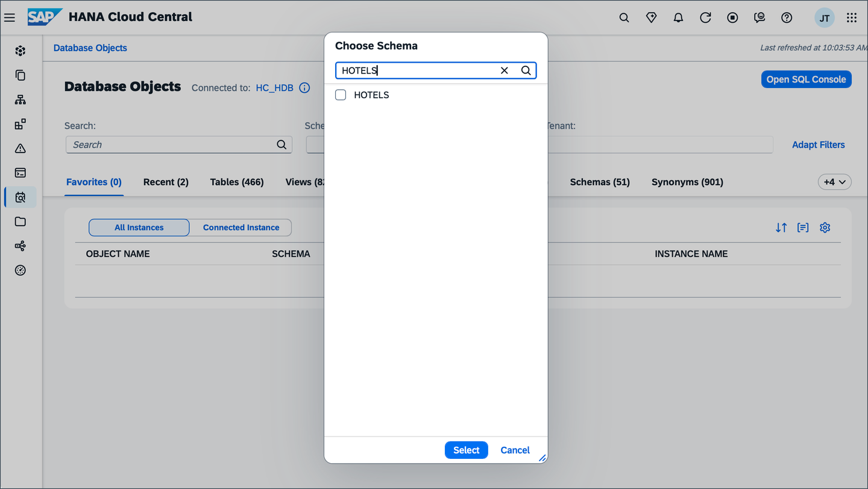Screen dimensions: 868x489
Task: Open the Recent (2) tab
Action: [x=166, y=182]
